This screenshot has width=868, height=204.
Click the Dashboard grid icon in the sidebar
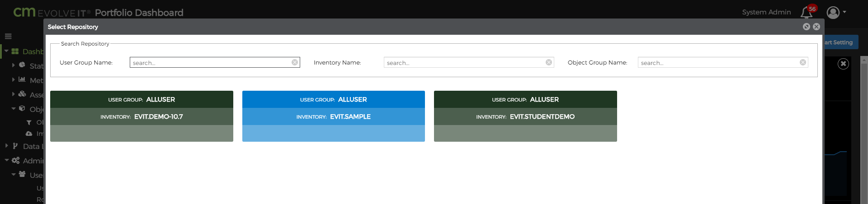pos(15,51)
